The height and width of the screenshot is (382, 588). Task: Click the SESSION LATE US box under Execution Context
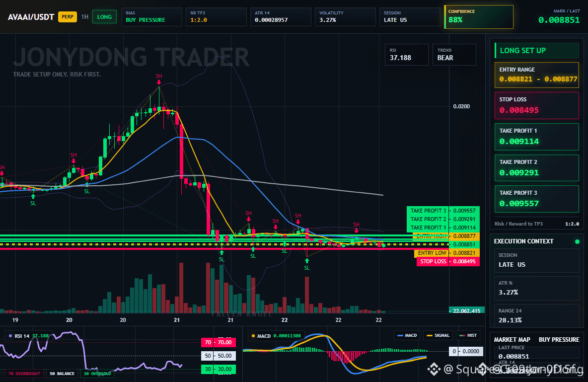[x=537, y=260]
